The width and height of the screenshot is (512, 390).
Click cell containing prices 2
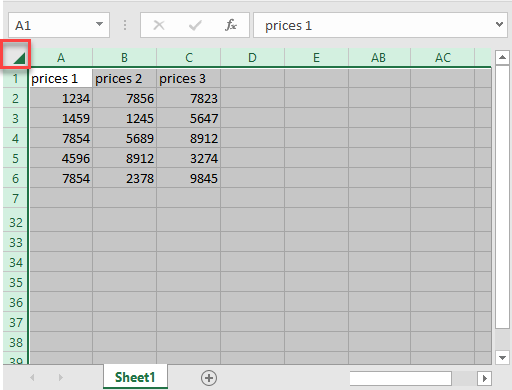(x=125, y=79)
